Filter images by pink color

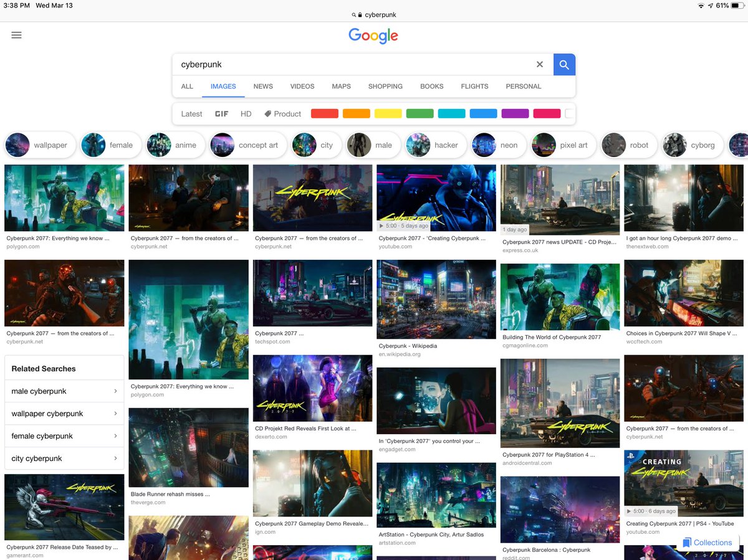coord(547,113)
